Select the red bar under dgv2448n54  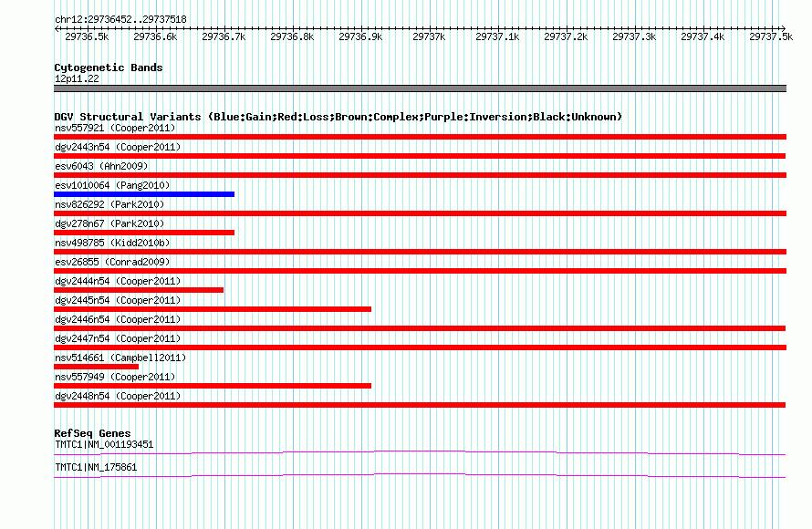click(x=420, y=405)
